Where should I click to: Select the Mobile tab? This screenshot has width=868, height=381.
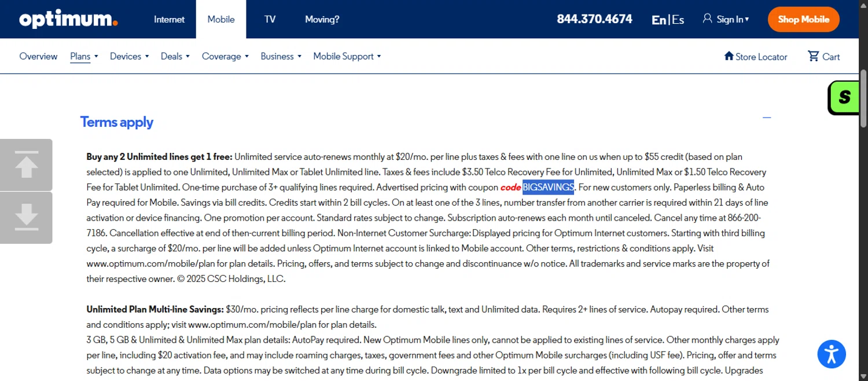point(221,19)
